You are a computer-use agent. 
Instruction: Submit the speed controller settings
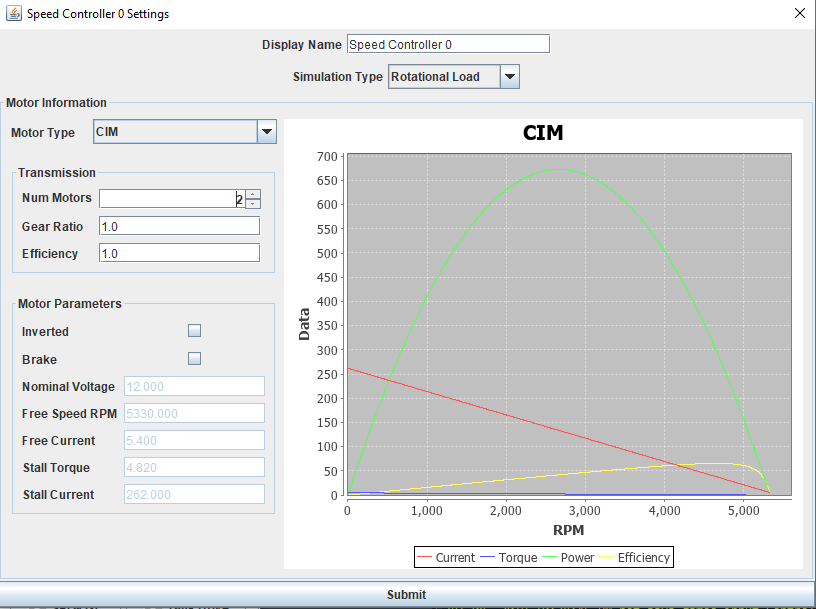pos(406,594)
